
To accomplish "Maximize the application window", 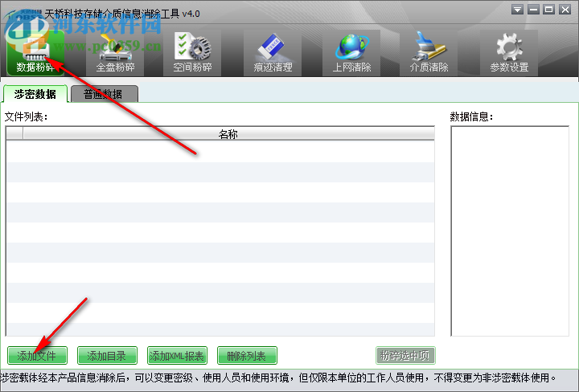I will click(x=549, y=10).
